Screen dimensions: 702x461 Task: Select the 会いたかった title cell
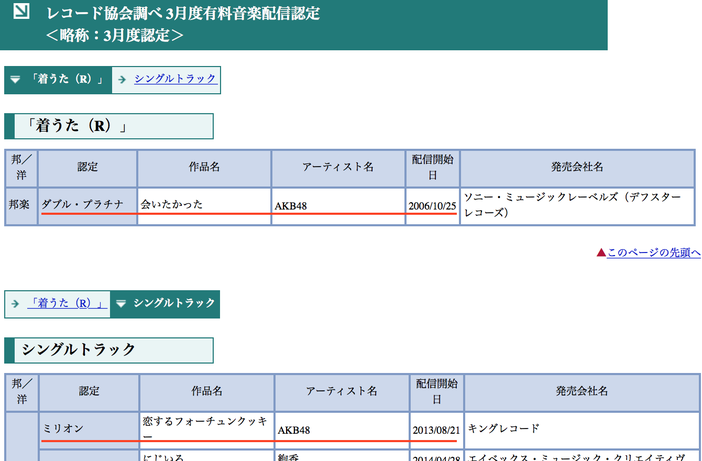[x=204, y=206]
